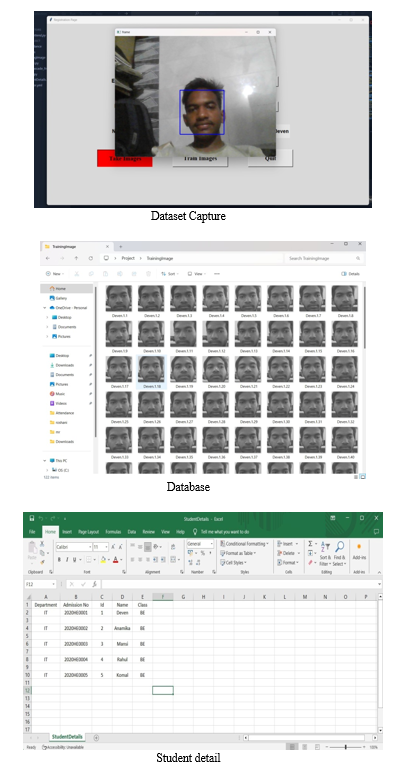Click Increase Font Size icon in Excel
The height and width of the screenshot is (769, 409).
113,546
